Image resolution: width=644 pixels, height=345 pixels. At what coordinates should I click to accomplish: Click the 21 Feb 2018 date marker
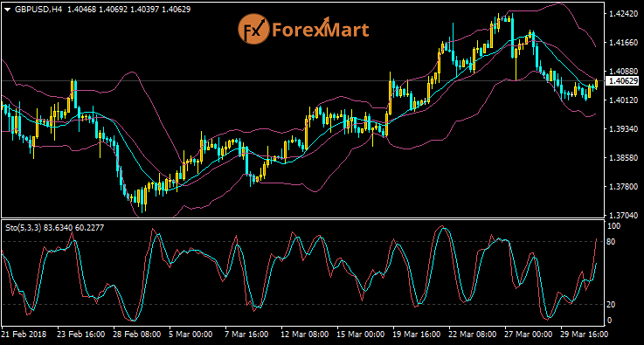tap(24, 333)
